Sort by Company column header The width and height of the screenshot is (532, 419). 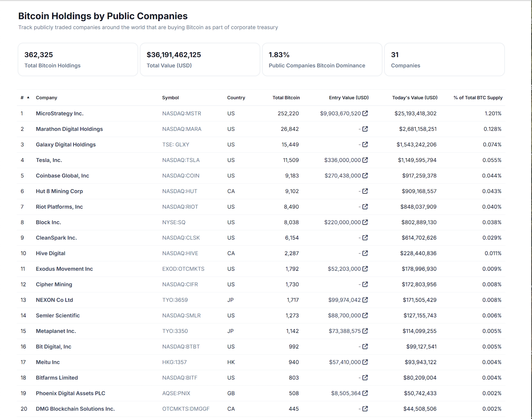tap(46, 98)
